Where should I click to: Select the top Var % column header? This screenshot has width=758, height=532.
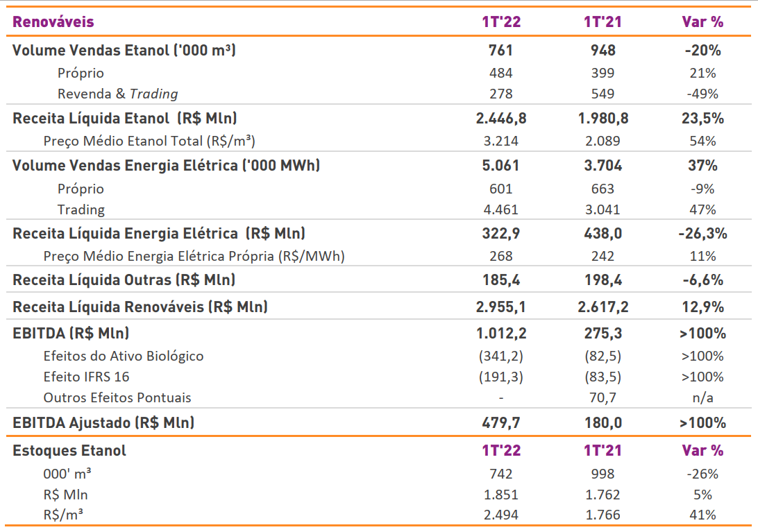tap(702, 22)
